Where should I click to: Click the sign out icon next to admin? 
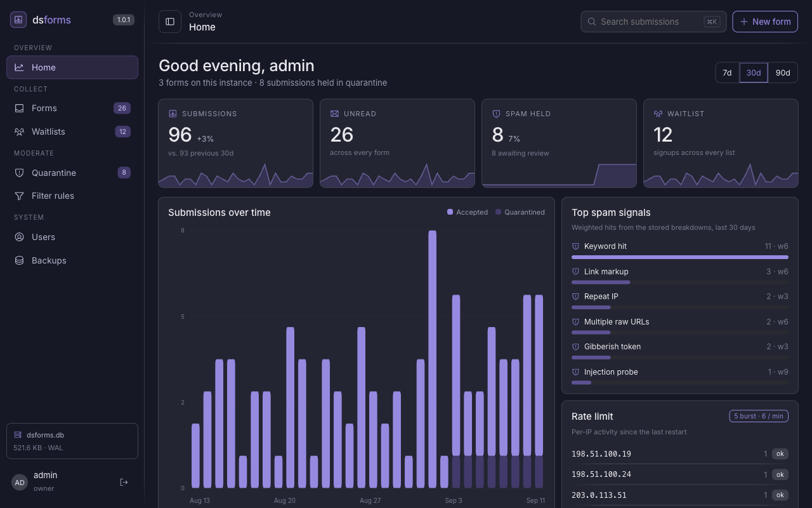124,482
